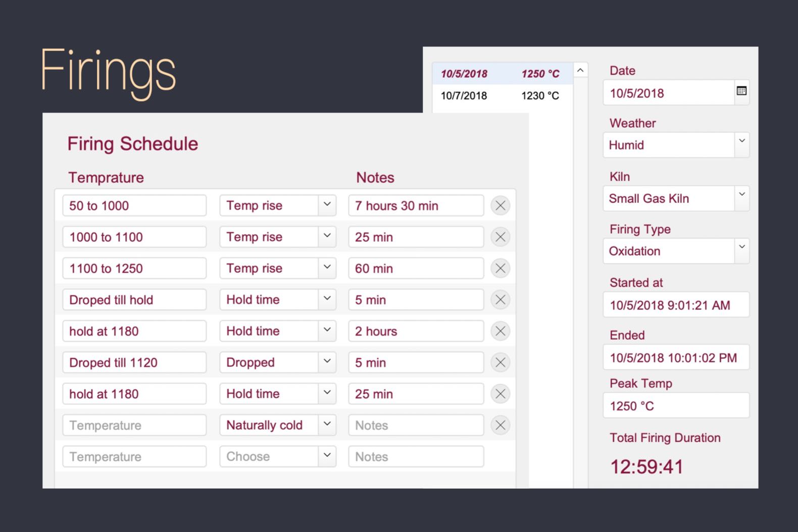
Task: Delete the 'Droped till hold' row
Action: point(500,300)
